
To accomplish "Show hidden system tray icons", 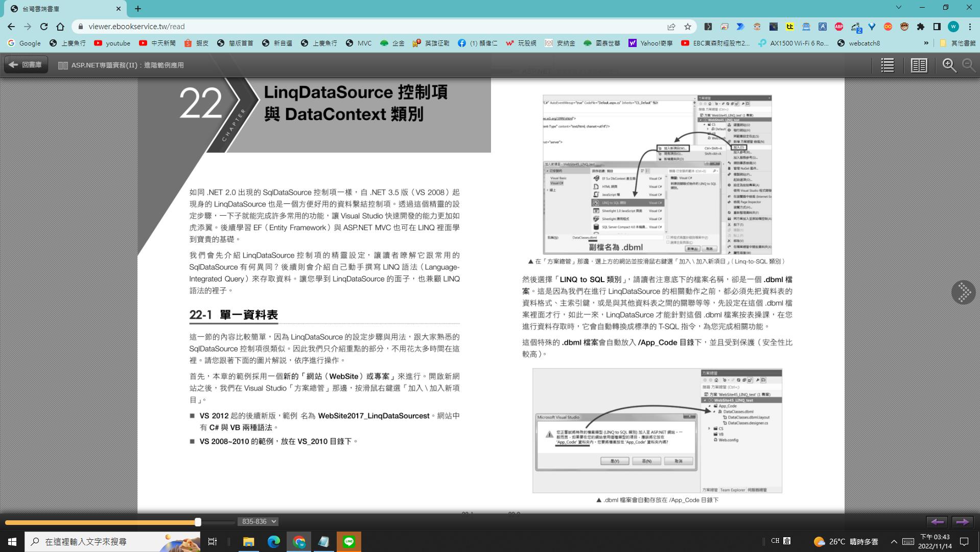I will tap(894, 541).
